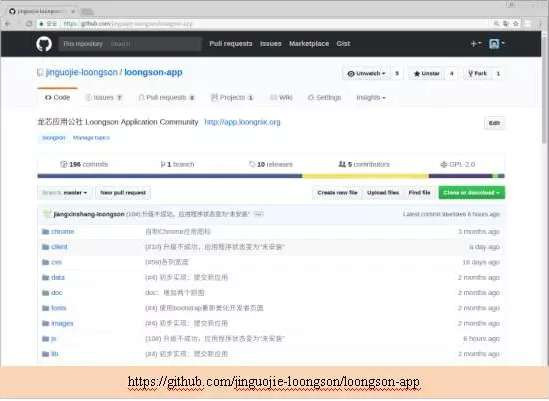Open the jiangxinshang-loongson committer link
The width and height of the screenshot is (549, 401).
89,214
